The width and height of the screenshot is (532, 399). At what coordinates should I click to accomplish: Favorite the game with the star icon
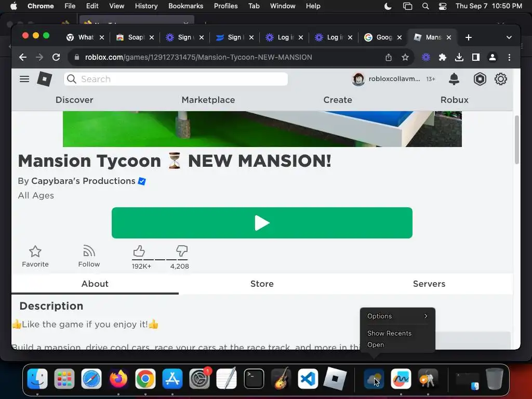(x=35, y=257)
